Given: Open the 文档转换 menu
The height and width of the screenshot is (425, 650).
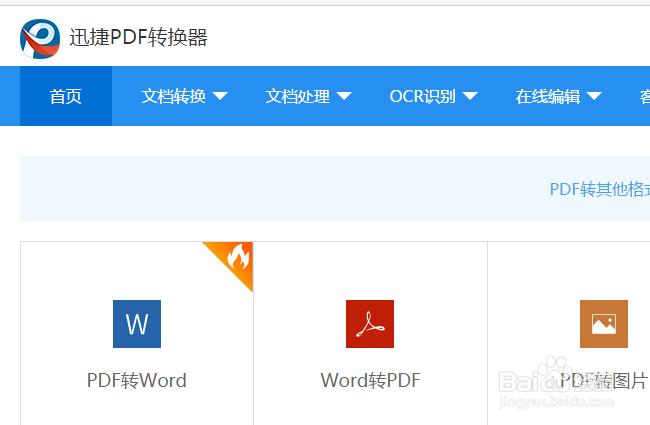Looking at the screenshot, I should click(174, 96).
